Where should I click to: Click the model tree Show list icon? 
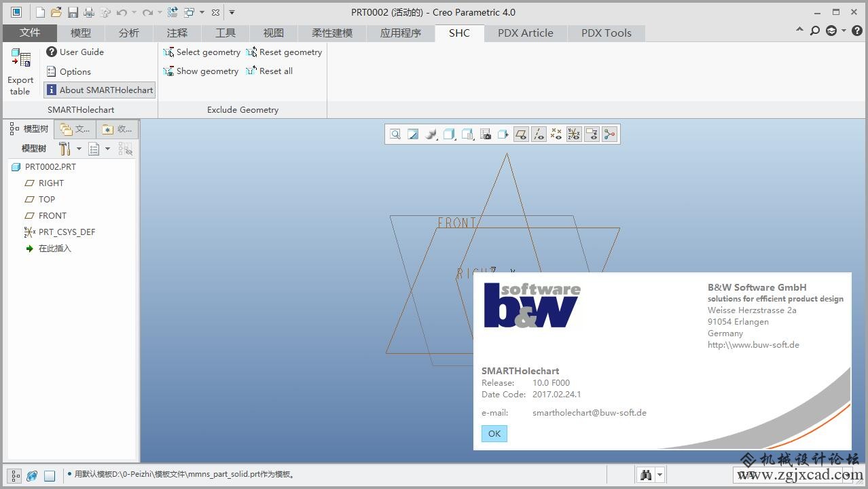94,149
